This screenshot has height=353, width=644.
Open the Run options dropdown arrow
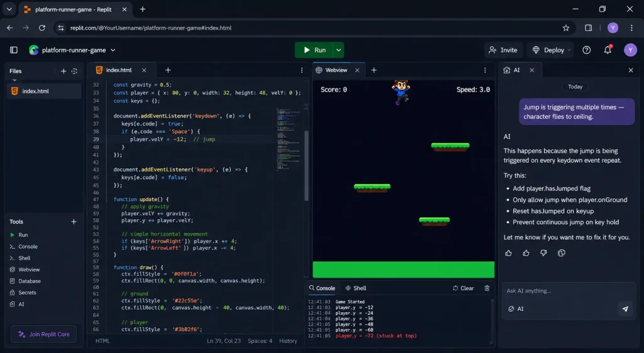pyautogui.click(x=338, y=50)
